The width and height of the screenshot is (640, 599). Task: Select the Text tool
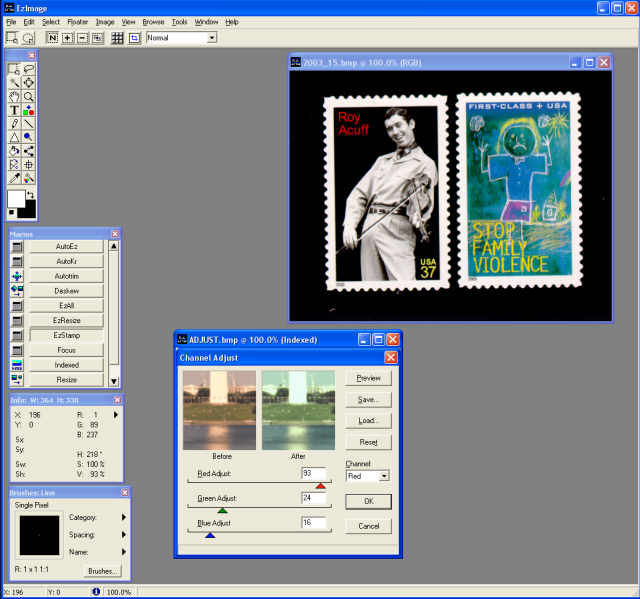point(14,110)
